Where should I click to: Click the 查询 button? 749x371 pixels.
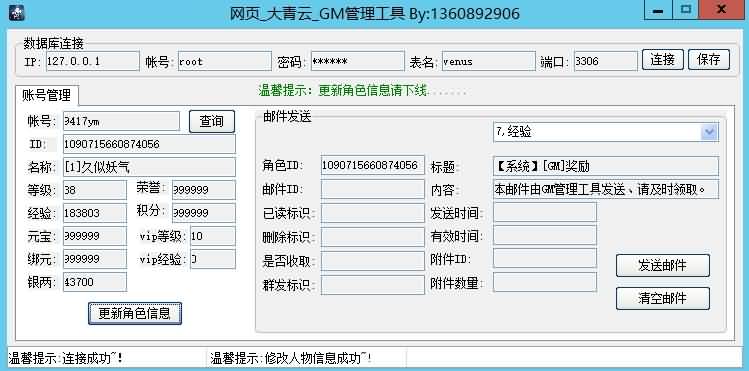(212, 121)
